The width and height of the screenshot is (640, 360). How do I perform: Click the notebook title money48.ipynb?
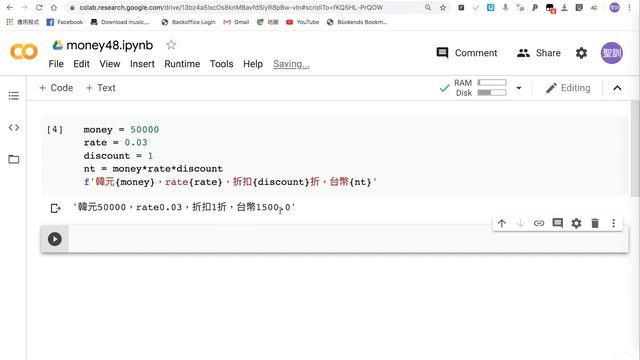pyautogui.click(x=110, y=45)
